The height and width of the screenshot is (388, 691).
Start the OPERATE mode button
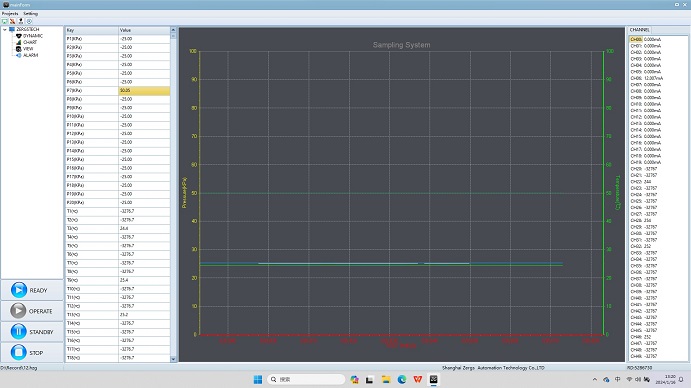pyautogui.click(x=32, y=311)
